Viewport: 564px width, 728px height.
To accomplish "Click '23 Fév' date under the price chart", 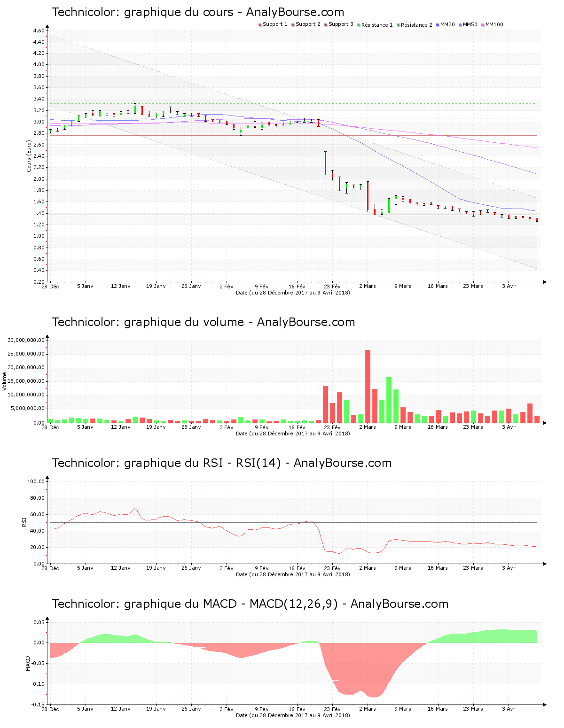I will tap(332, 287).
